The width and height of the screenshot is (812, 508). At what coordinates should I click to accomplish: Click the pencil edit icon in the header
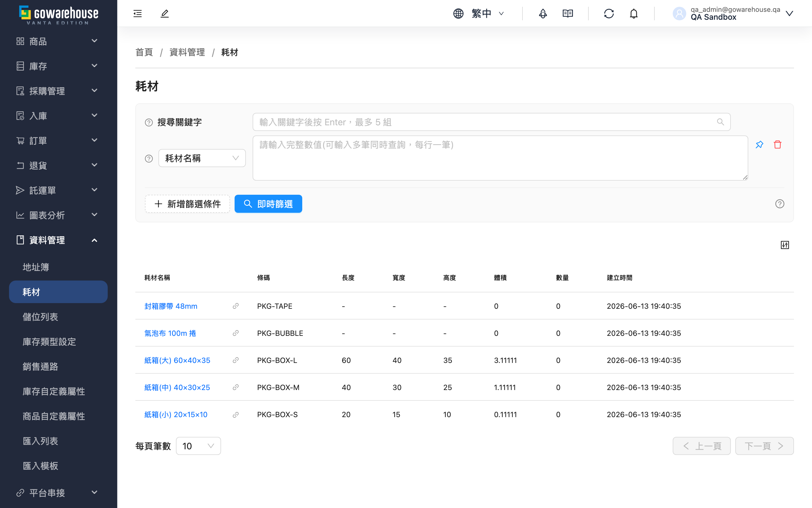pos(164,14)
